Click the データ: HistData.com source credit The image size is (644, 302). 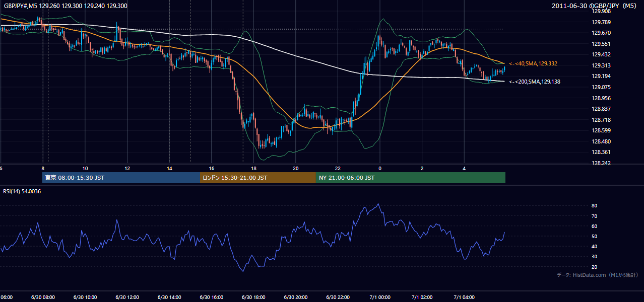[x=598, y=275]
